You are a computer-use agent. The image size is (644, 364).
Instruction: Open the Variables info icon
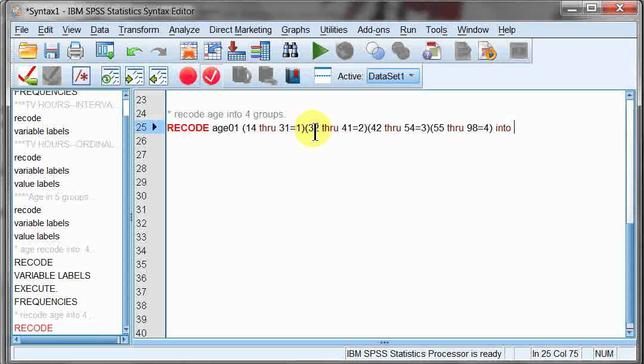click(261, 51)
